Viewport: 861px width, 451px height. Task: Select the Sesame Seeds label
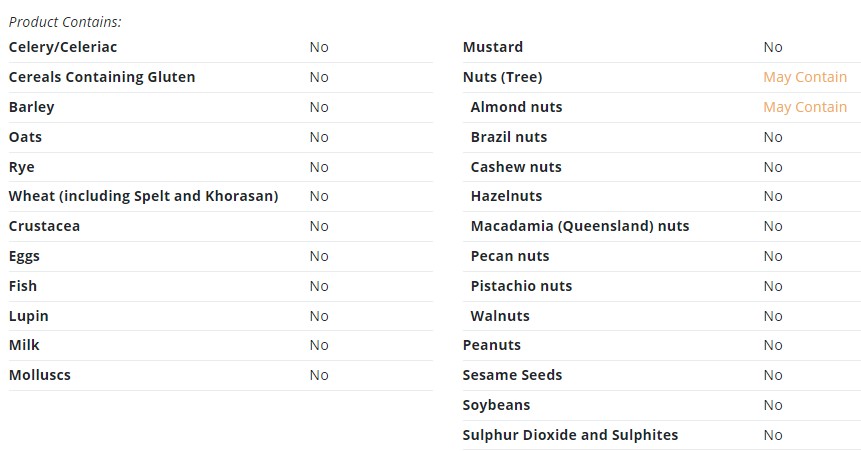click(x=512, y=375)
